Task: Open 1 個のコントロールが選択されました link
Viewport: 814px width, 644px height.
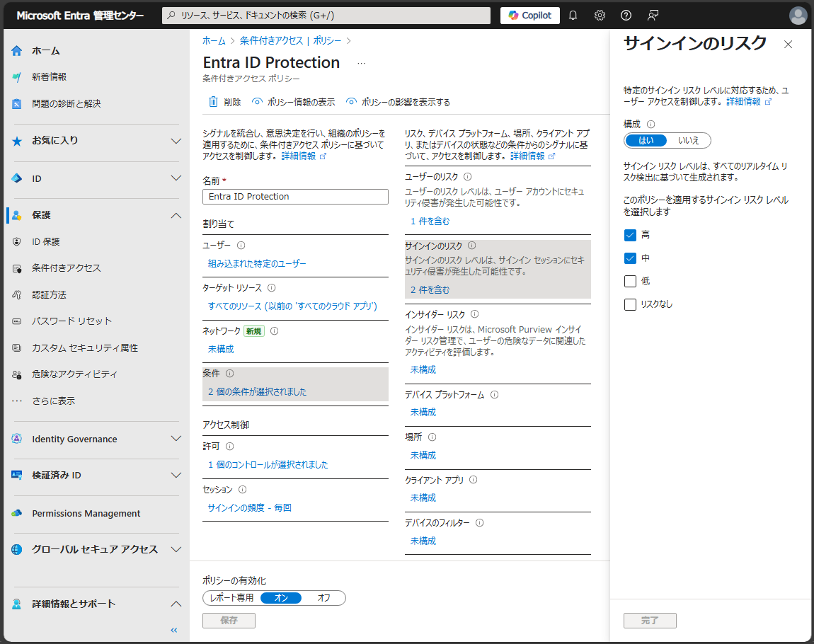Action: (x=268, y=465)
